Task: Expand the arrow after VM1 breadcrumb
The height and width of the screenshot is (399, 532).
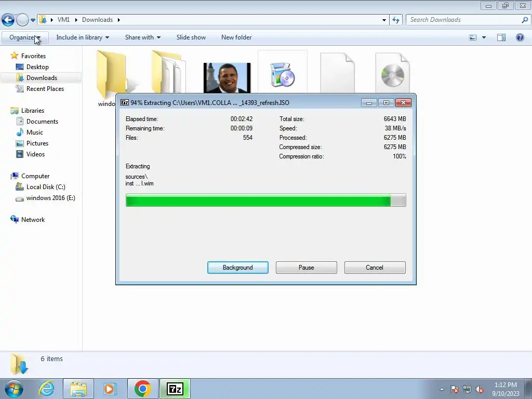Action: (x=76, y=20)
